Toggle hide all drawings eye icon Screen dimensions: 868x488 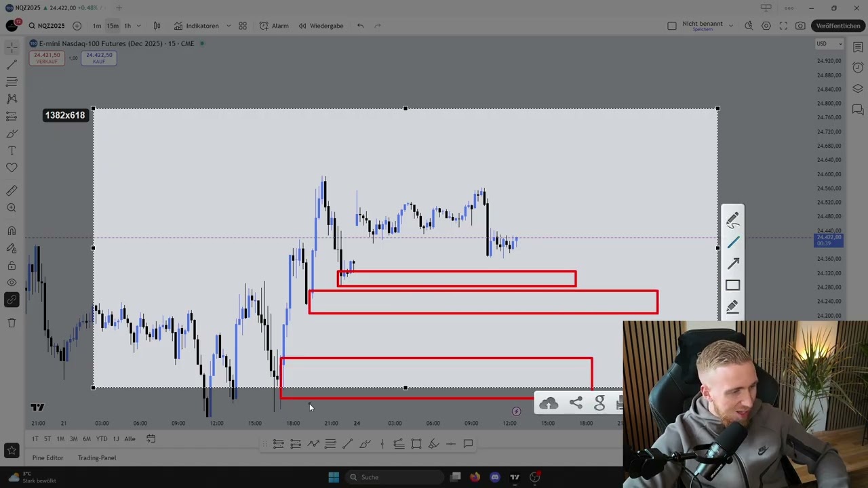(12, 283)
